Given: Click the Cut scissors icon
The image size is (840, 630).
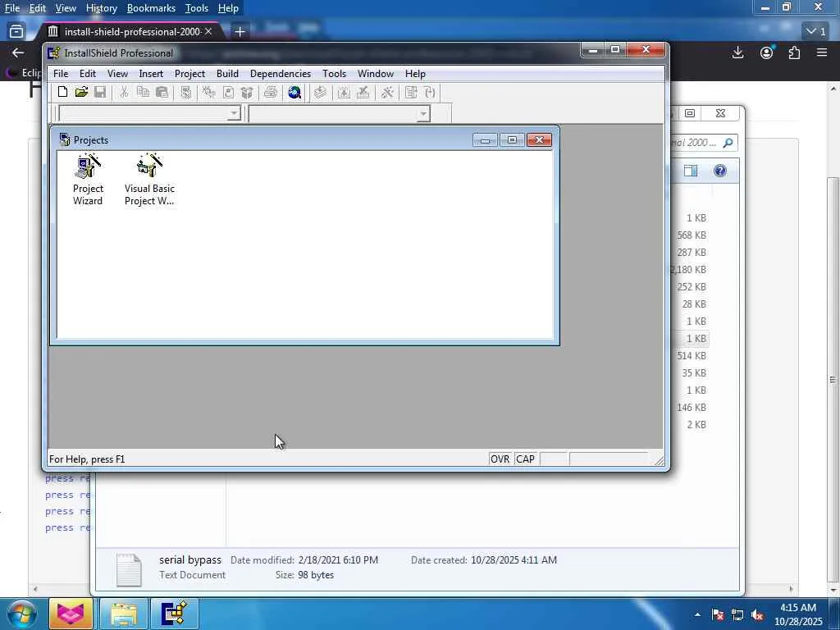Looking at the screenshot, I should point(124,92).
